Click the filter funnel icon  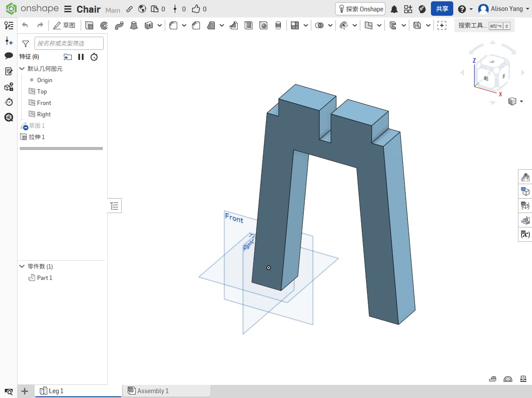pos(25,43)
